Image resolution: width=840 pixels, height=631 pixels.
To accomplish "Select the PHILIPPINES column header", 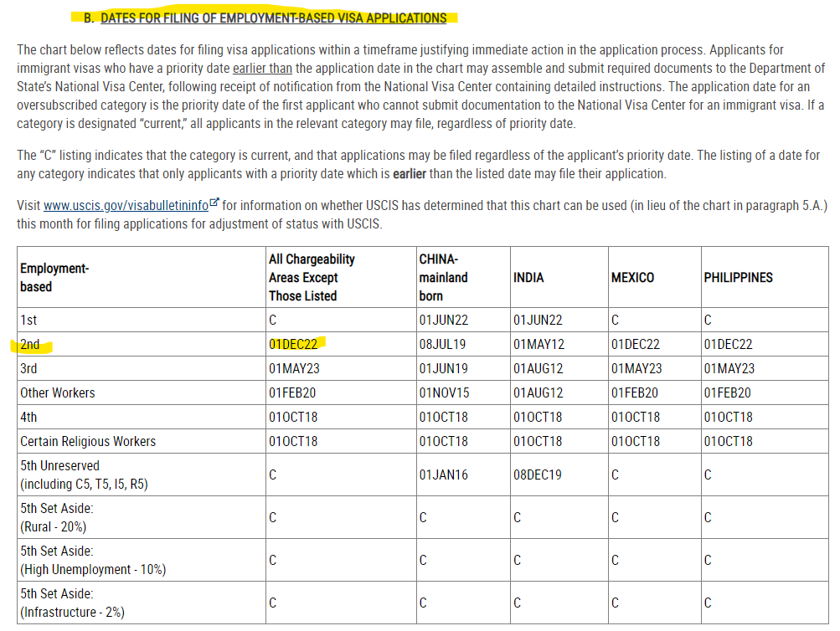I will pyautogui.click(x=738, y=277).
